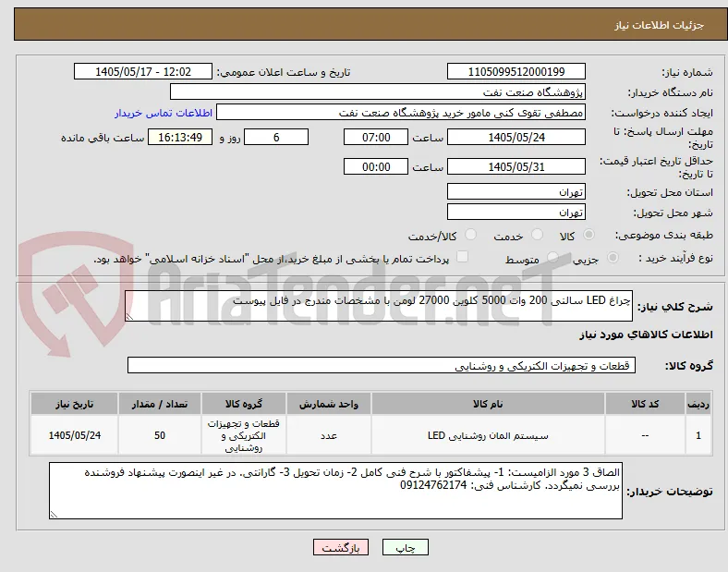
Task: Click the row number cell 1
Action: pyautogui.click(x=698, y=435)
